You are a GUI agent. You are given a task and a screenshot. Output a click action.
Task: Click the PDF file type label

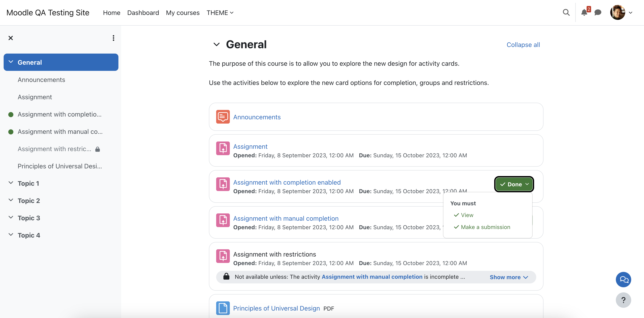point(328,308)
